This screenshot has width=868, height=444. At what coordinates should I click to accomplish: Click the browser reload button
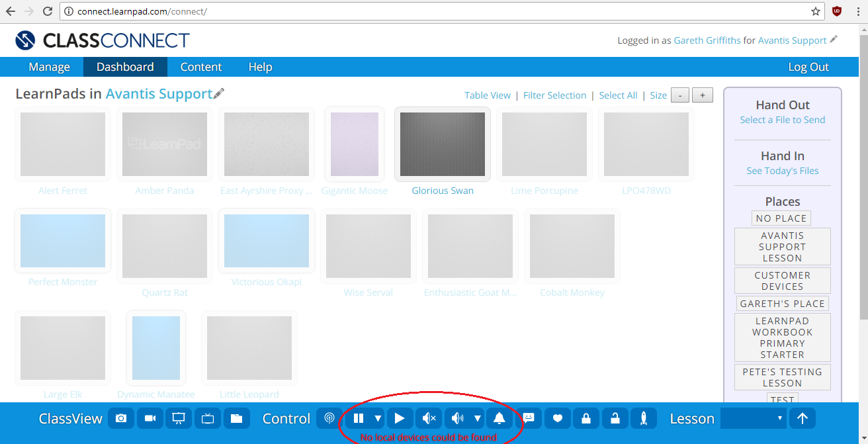[48, 11]
